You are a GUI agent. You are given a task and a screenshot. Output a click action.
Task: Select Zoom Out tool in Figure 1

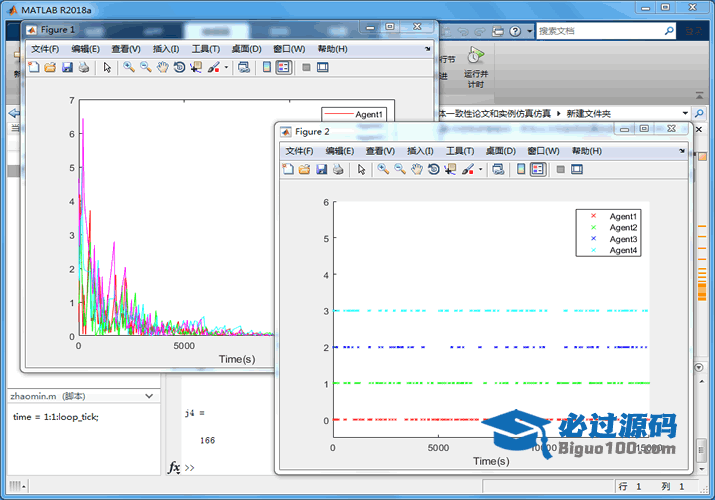(x=146, y=67)
